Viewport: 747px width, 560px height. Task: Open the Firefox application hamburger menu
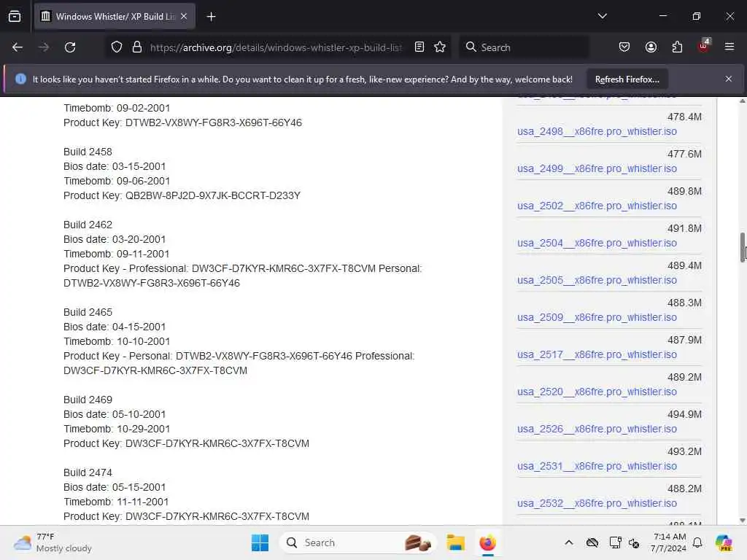[x=729, y=47]
